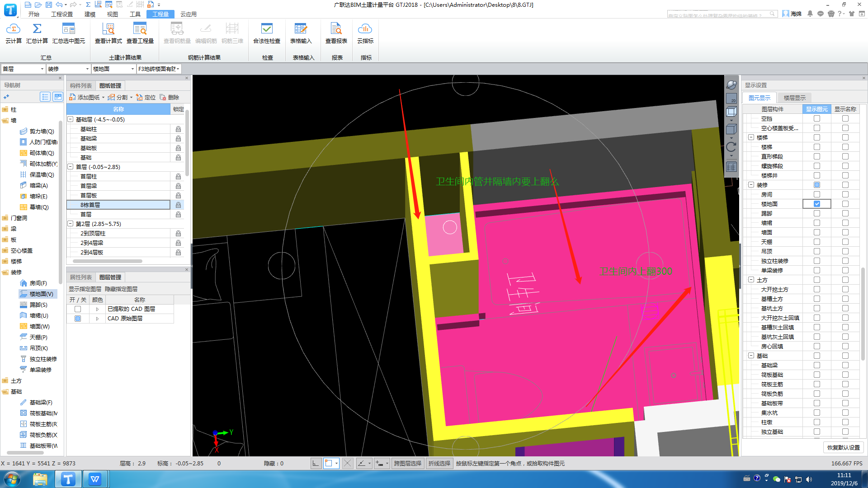Enable 踢脚 显示图元 checkbox
Image resolution: width=868 pixels, height=488 pixels.
[817, 213]
